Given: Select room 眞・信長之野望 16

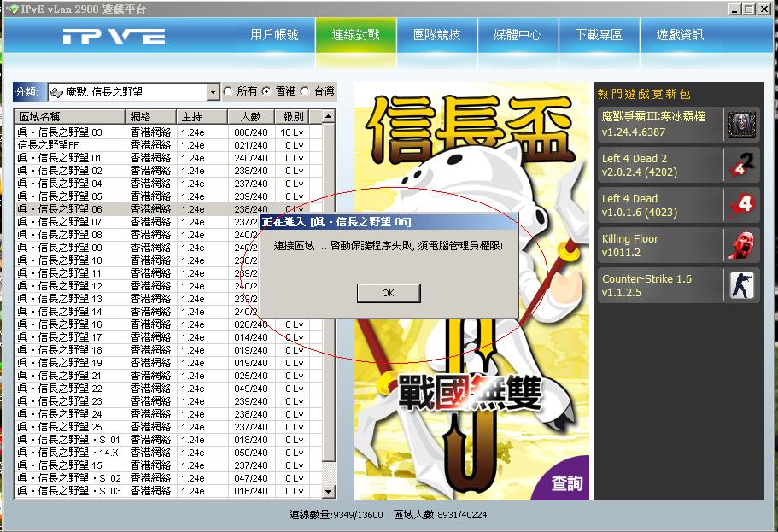Looking at the screenshot, I should 169,324.
